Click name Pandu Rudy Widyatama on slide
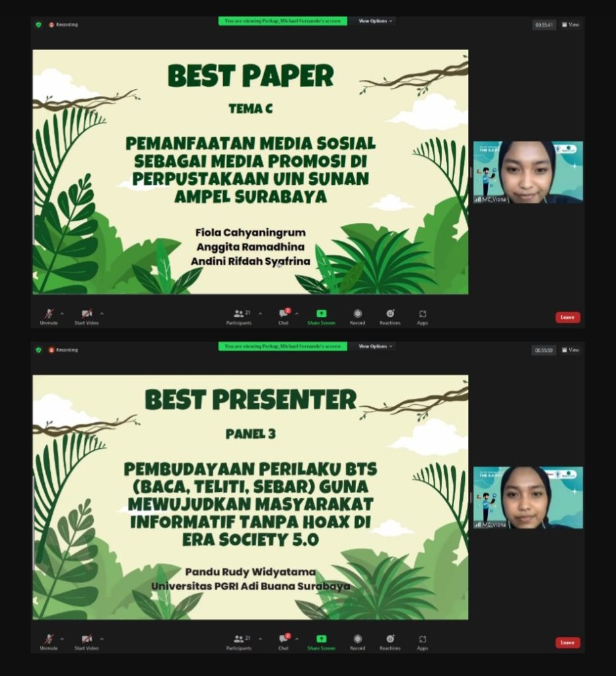The image size is (616, 676). (250, 572)
